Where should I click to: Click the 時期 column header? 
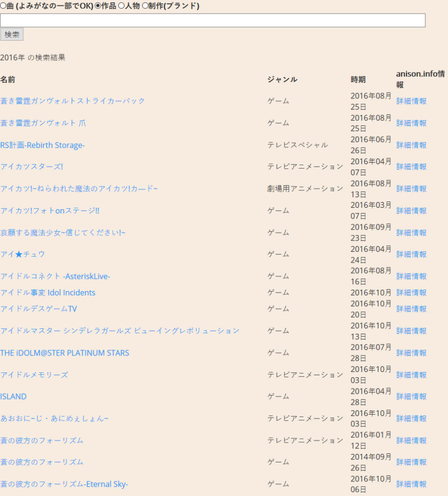point(358,79)
